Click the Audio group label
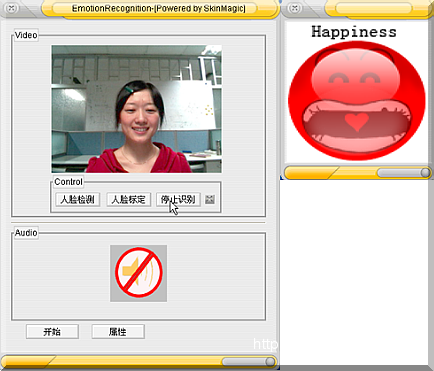 click(x=26, y=233)
